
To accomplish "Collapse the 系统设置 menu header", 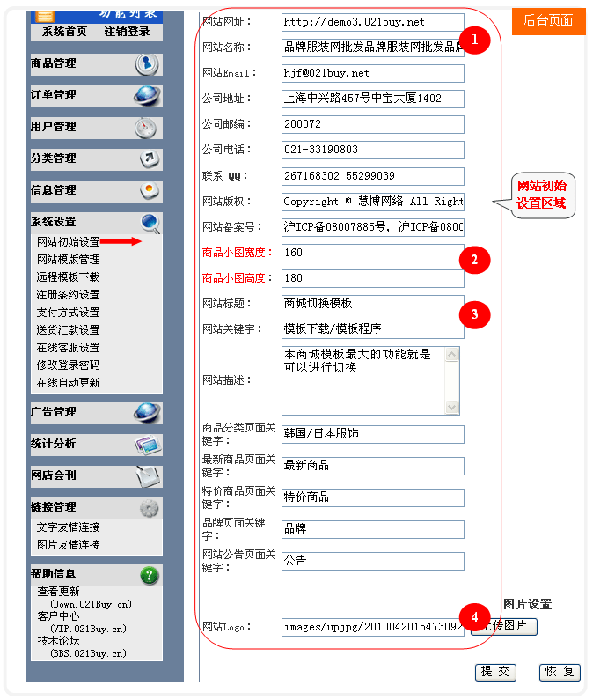I will (x=97, y=223).
